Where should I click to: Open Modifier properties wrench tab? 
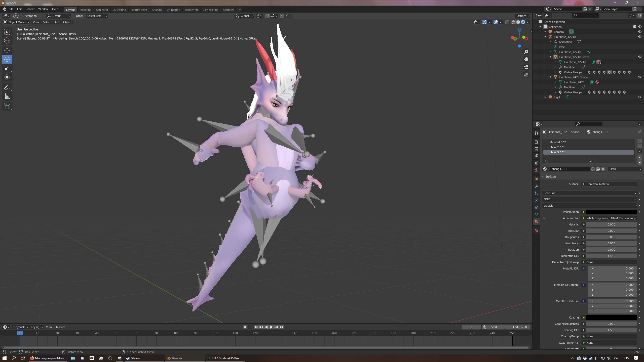(x=537, y=186)
